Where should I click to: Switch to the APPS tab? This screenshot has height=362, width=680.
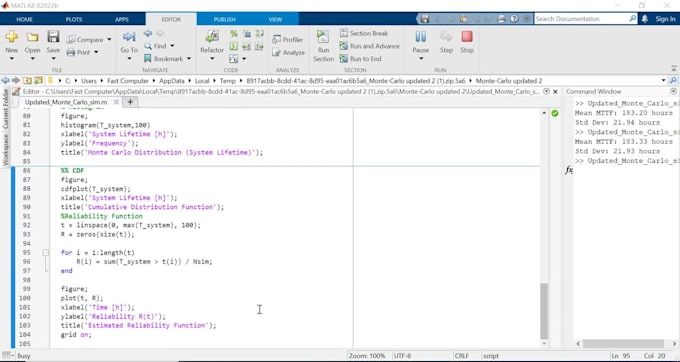point(122,19)
